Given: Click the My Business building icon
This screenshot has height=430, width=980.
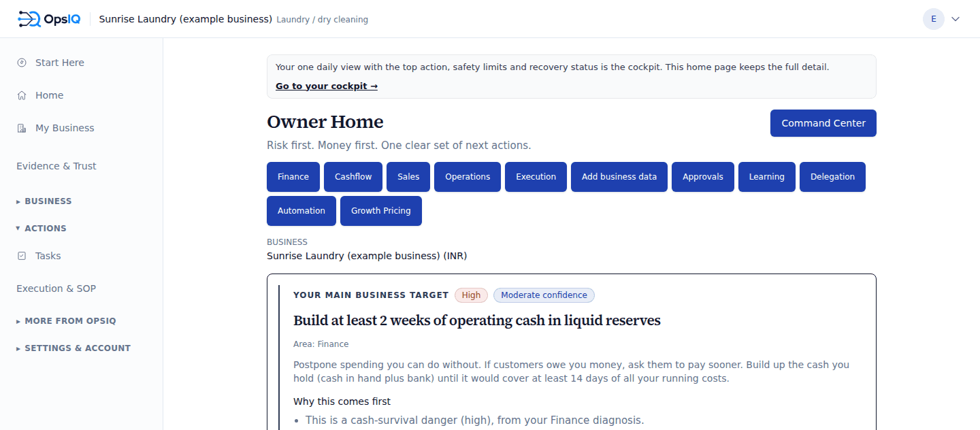Looking at the screenshot, I should tap(22, 128).
